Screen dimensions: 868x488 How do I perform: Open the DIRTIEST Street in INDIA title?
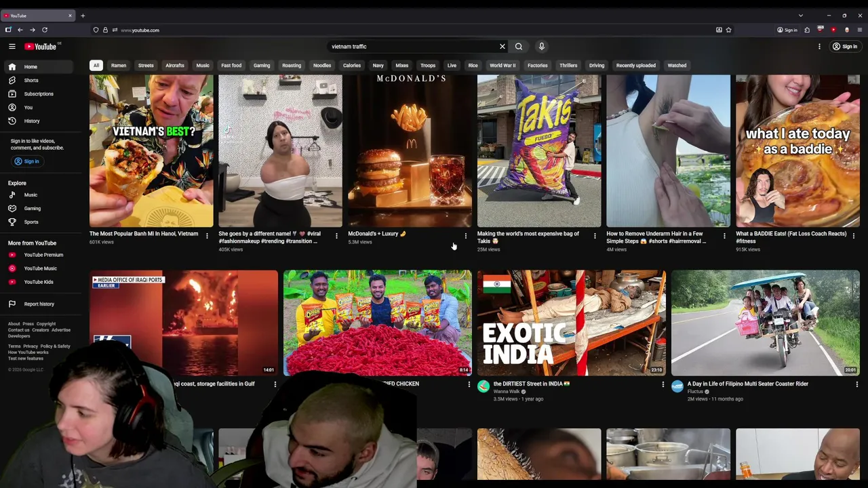click(x=532, y=384)
